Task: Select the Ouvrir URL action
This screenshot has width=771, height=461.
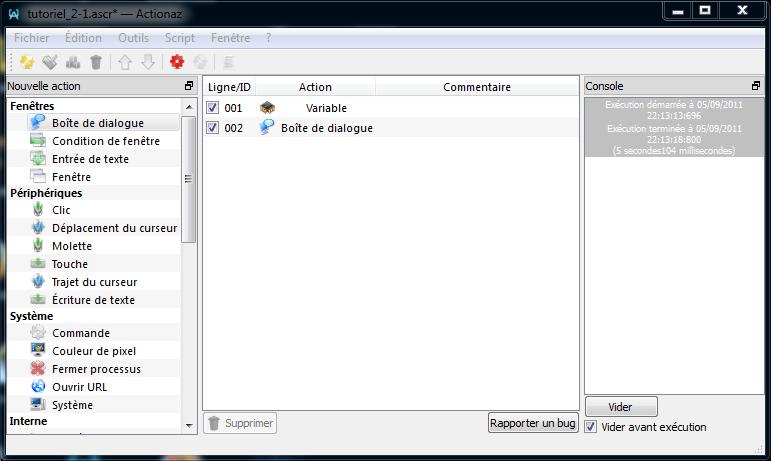Action: coord(79,387)
